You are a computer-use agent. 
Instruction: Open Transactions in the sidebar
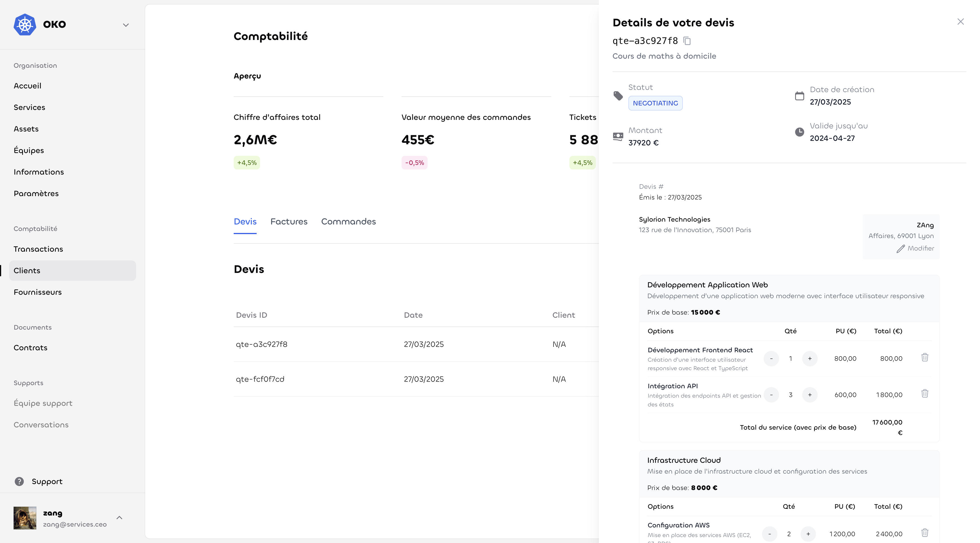(x=39, y=249)
